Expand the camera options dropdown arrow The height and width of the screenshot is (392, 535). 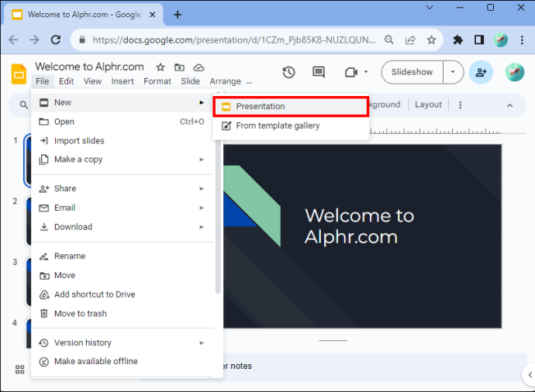coord(366,72)
